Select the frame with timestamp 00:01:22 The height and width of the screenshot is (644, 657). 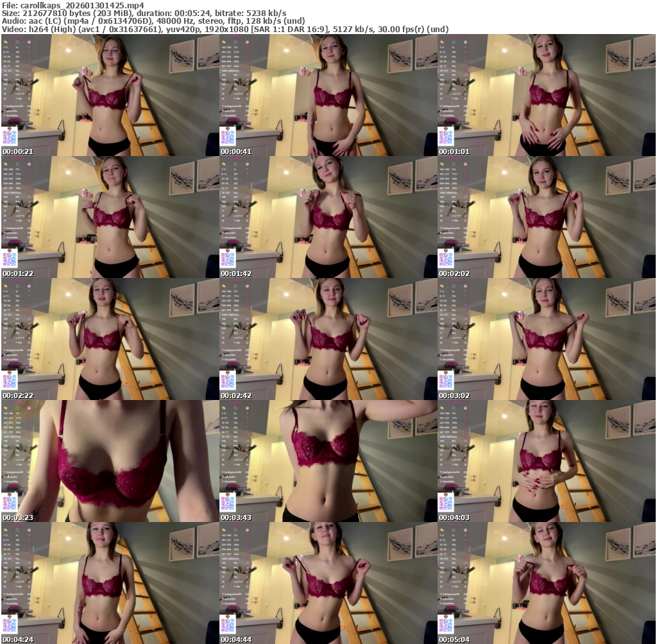(110, 217)
